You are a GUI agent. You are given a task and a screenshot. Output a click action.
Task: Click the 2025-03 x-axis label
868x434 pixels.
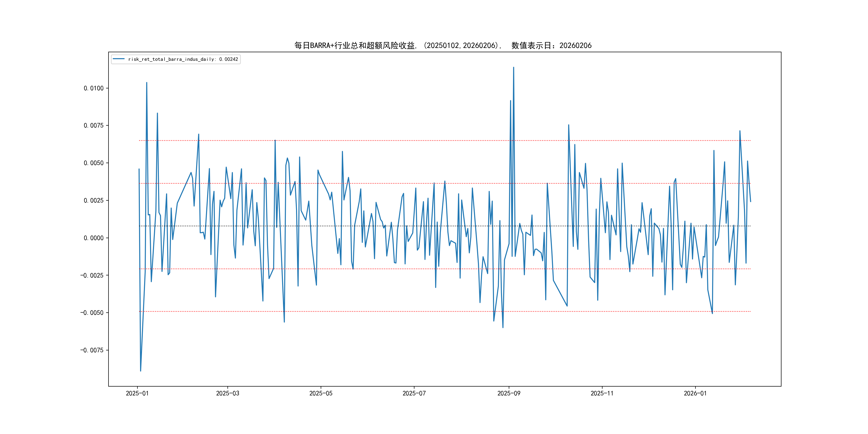(x=227, y=393)
